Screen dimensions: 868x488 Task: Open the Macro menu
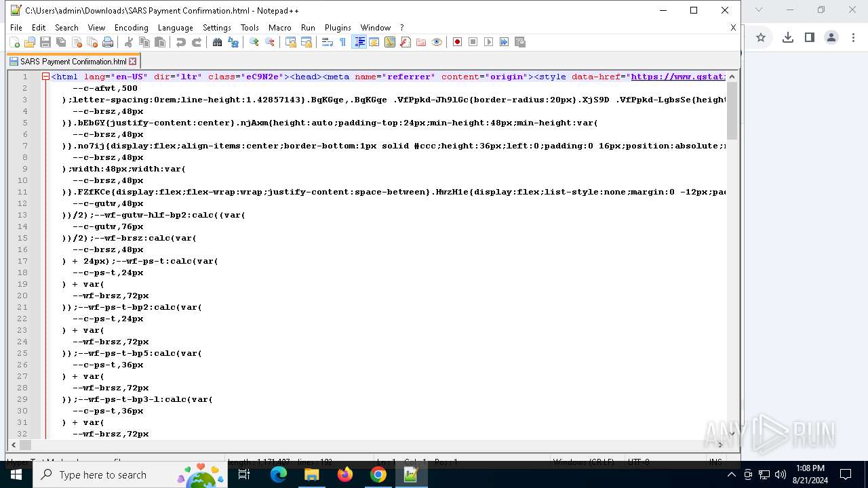pos(279,28)
